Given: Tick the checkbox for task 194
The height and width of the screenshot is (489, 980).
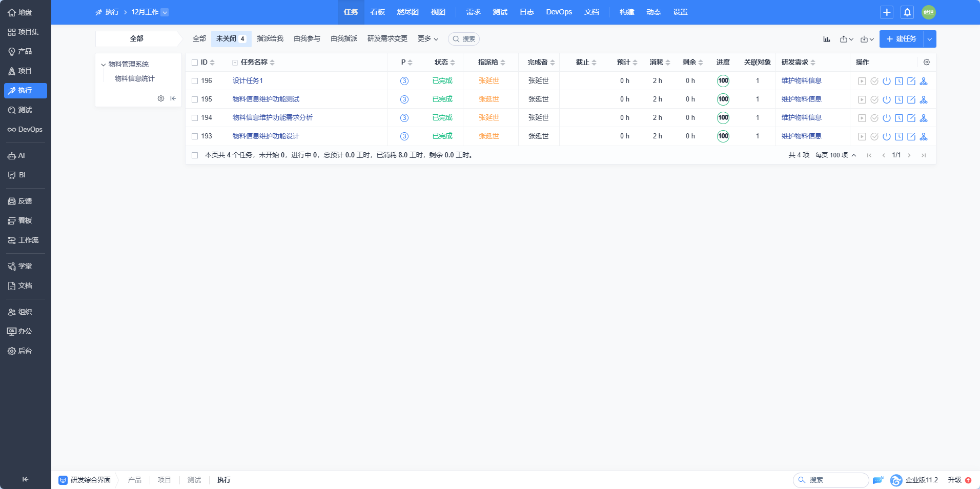Looking at the screenshot, I should 195,118.
